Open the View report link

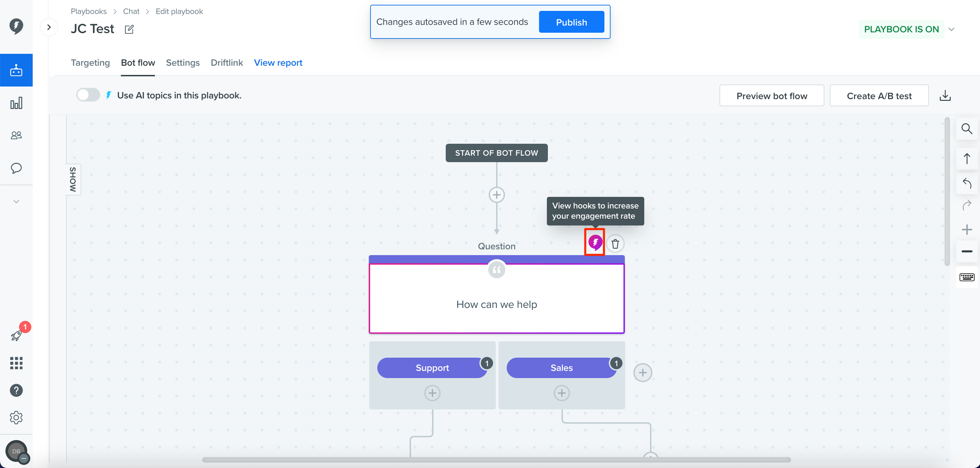pyautogui.click(x=278, y=63)
